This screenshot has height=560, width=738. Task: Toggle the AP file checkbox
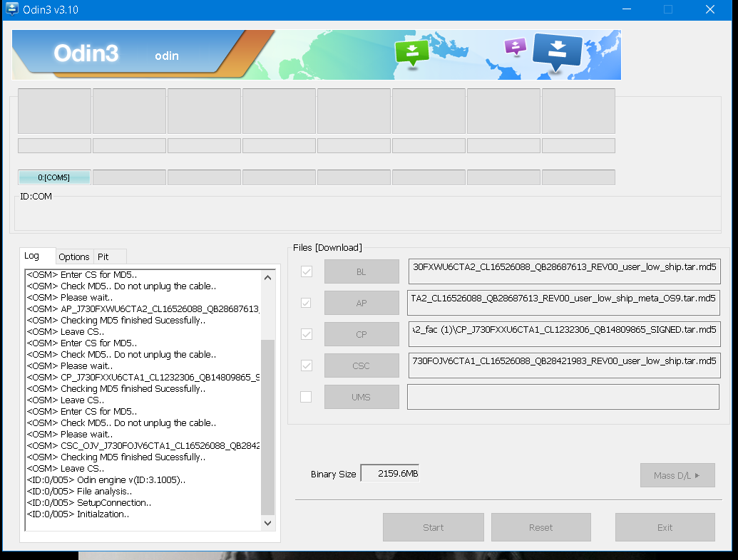tap(306, 303)
